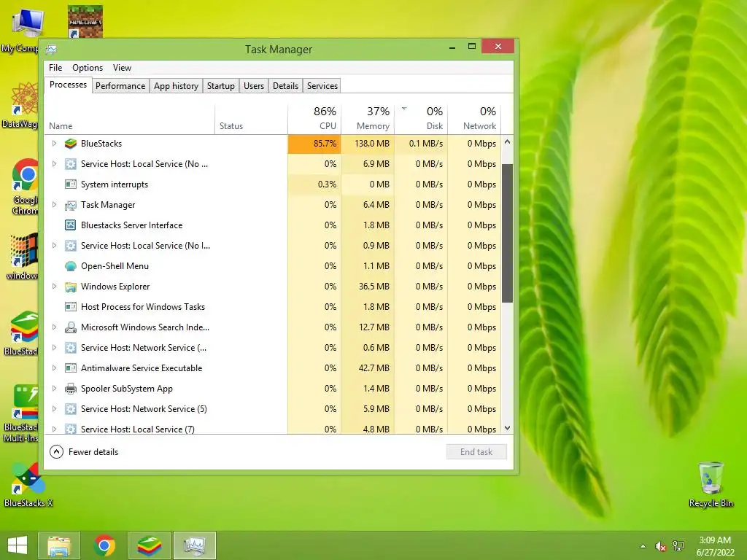
Task: Open Google Chrome desktop shortcut
Action: [24, 186]
